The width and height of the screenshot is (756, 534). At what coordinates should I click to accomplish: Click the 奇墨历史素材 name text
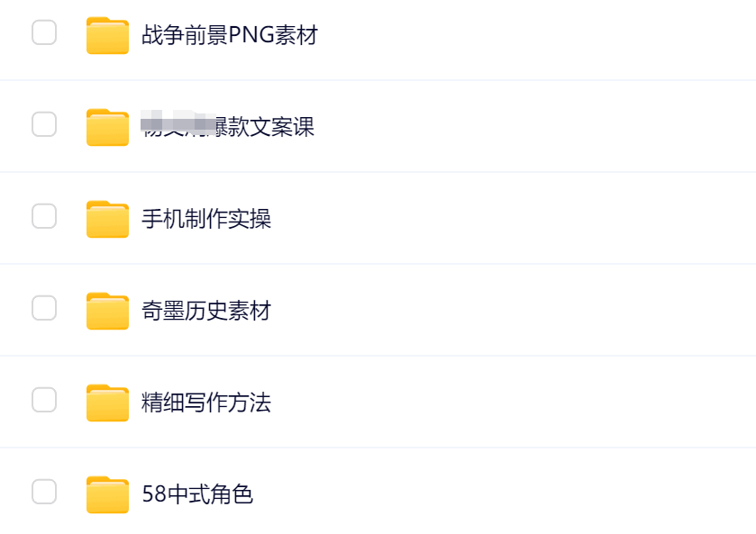[206, 312]
